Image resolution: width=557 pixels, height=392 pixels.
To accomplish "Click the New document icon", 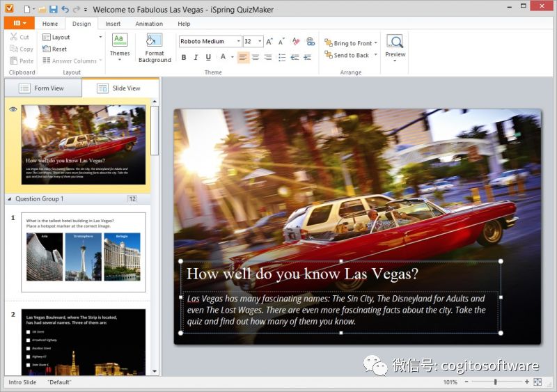I will [x=27, y=9].
